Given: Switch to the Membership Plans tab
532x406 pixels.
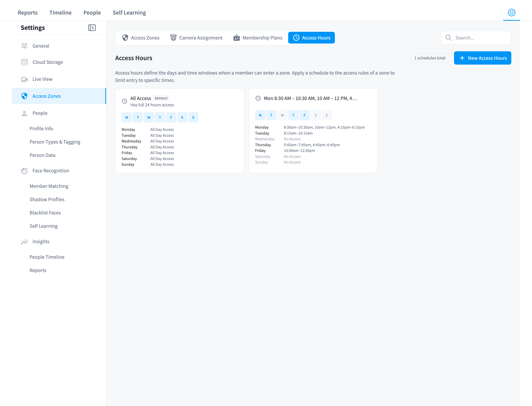Looking at the screenshot, I should click(x=258, y=38).
